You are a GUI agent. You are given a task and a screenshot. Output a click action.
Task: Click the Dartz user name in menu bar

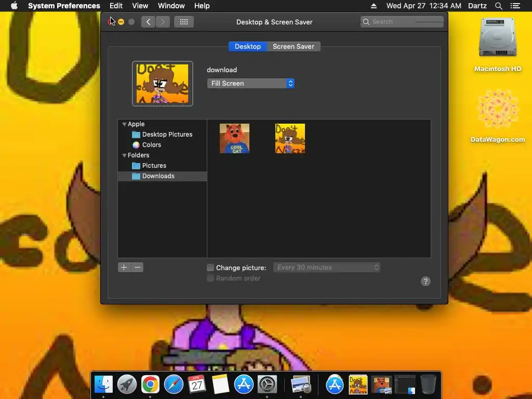(x=477, y=6)
